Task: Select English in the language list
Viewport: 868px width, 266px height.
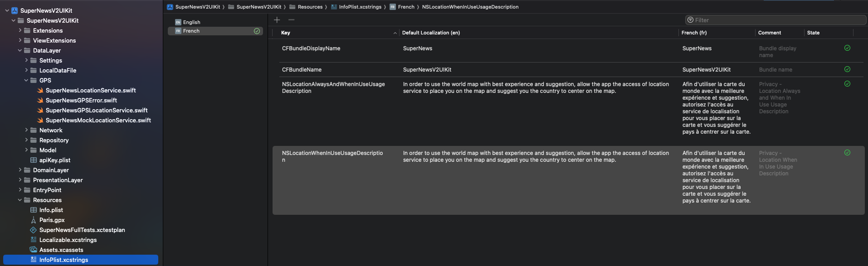Action: coord(191,22)
